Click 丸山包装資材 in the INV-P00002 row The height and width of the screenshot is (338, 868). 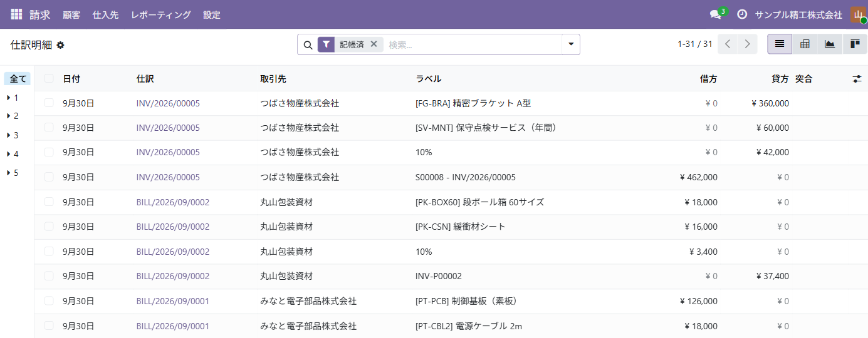[286, 276]
